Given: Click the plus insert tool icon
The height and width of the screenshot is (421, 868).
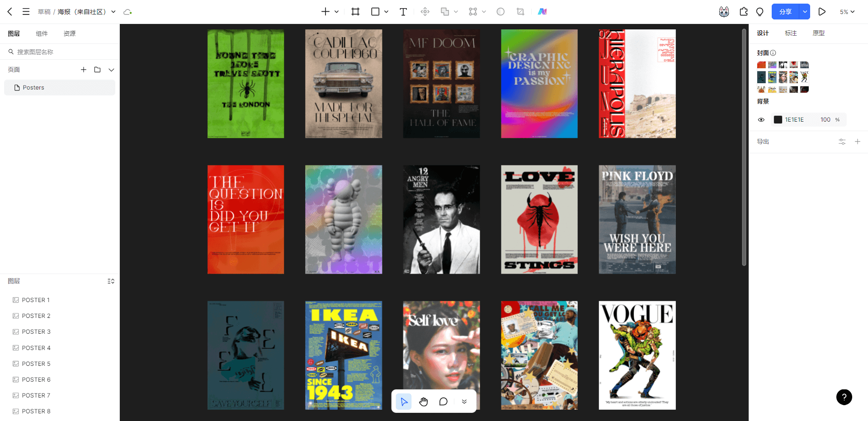Looking at the screenshot, I should 325,12.
